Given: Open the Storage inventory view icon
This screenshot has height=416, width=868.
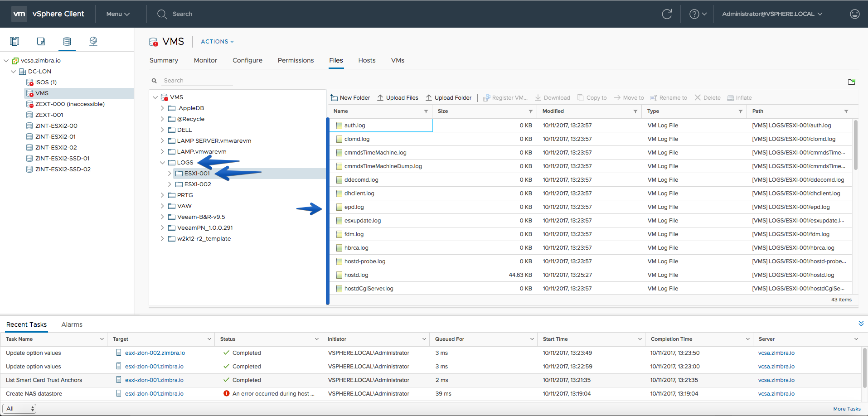Looking at the screenshot, I should point(67,42).
